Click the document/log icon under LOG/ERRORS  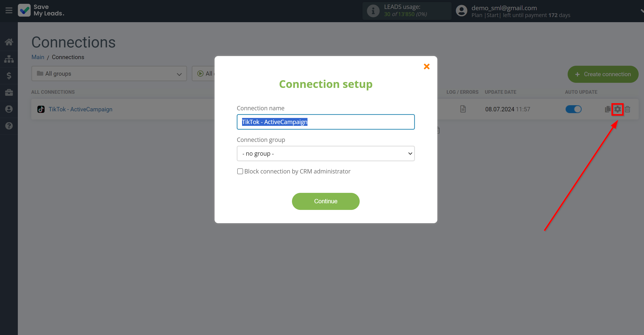pyautogui.click(x=463, y=109)
